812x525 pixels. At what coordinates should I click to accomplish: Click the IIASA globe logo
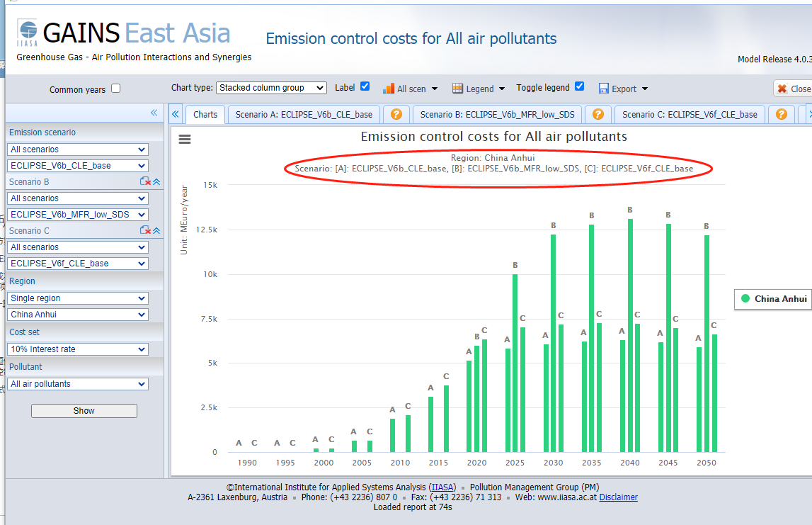coord(27,33)
